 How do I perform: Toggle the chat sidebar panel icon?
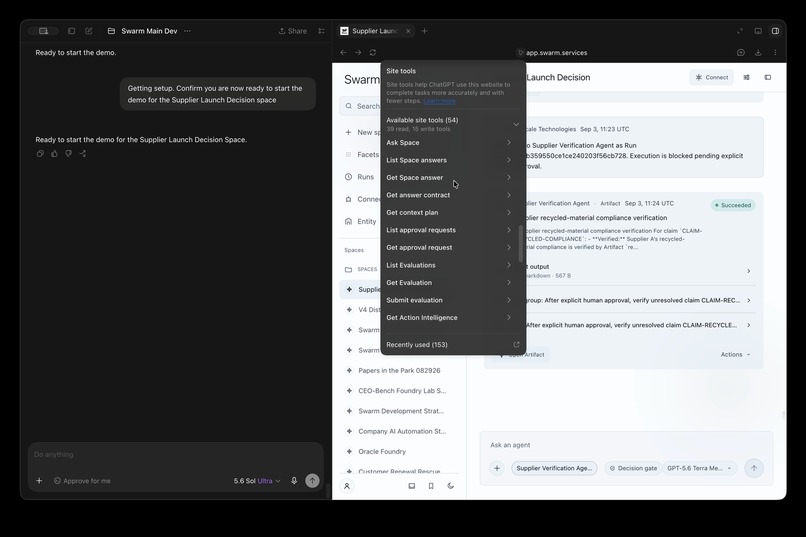click(71, 31)
